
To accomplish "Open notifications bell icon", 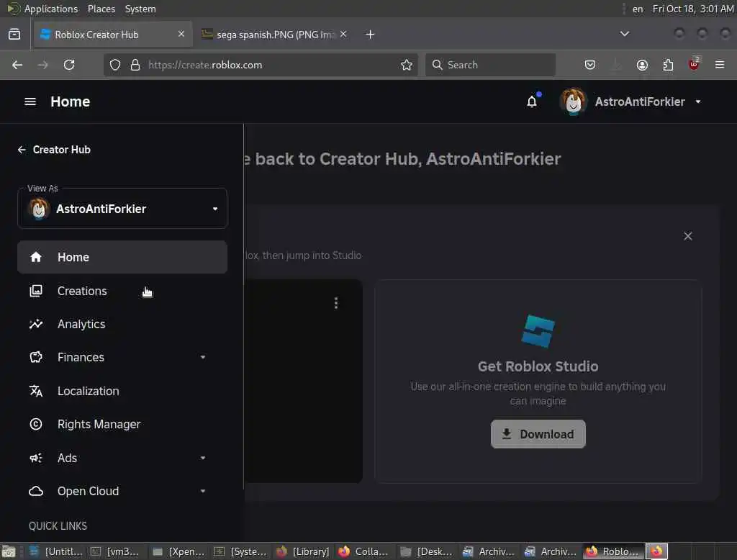I will pos(532,101).
